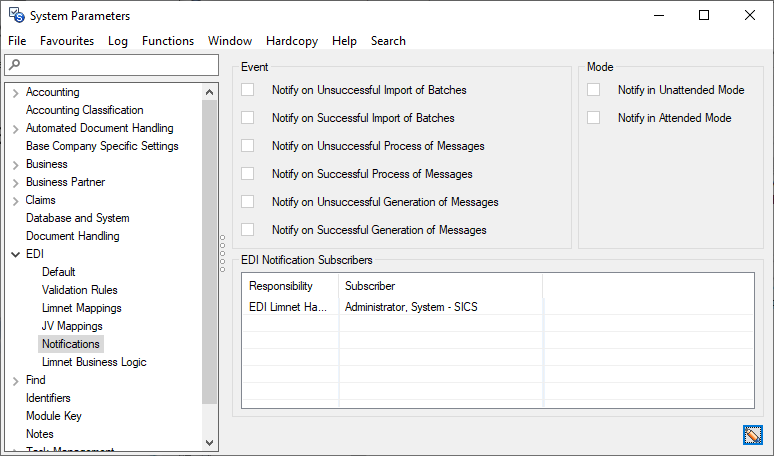Open the Hardcopy menu
This screenshot has height=456, width=774.
point(292,41)
